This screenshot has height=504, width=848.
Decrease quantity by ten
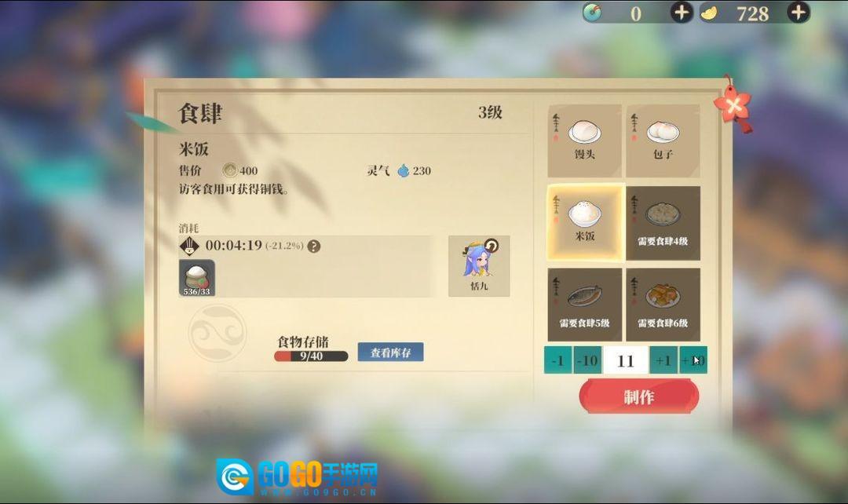587,360
